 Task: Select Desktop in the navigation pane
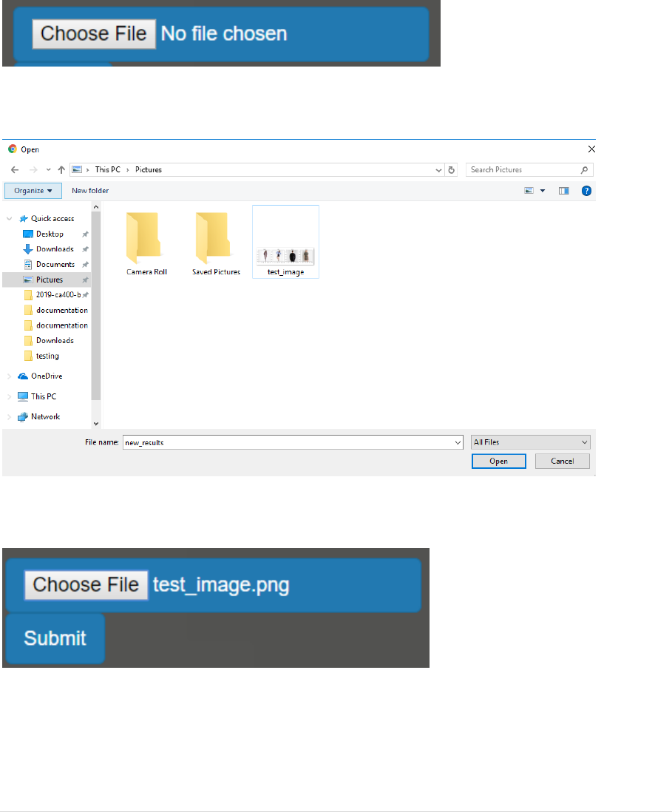[x=50, y=234]
